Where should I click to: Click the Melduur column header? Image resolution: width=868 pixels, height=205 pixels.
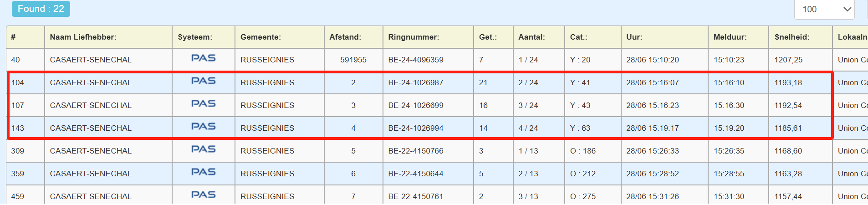click(x=730, y=37)
